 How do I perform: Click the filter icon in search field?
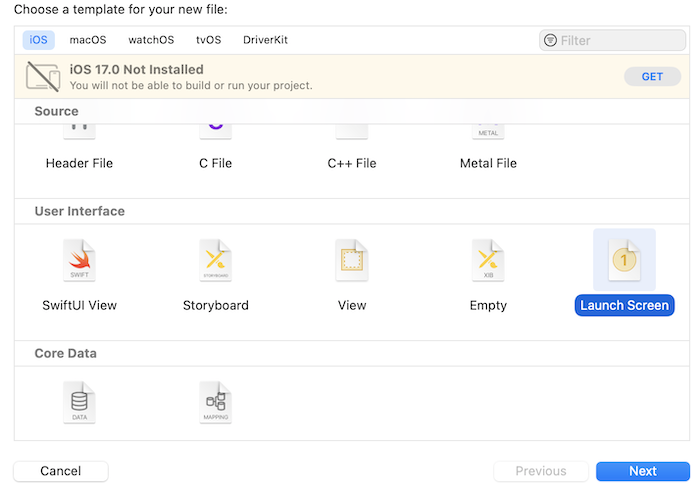point(550,41)
